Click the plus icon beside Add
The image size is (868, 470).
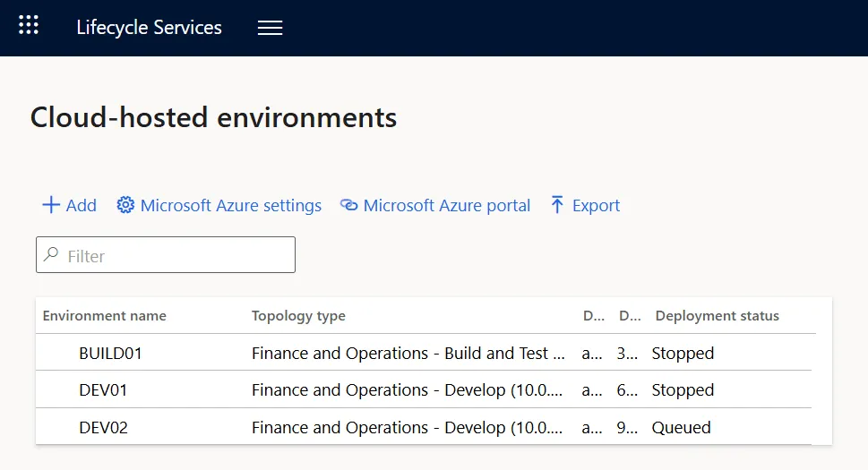point(51,205)
